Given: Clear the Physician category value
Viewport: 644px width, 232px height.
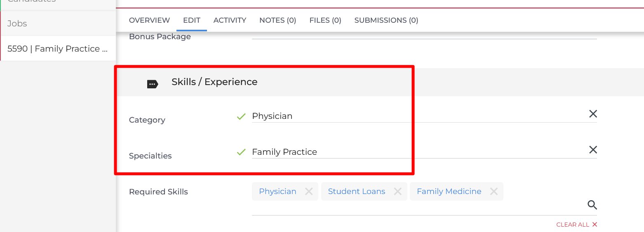Looking at the screenshot, I should coord(593,114).
